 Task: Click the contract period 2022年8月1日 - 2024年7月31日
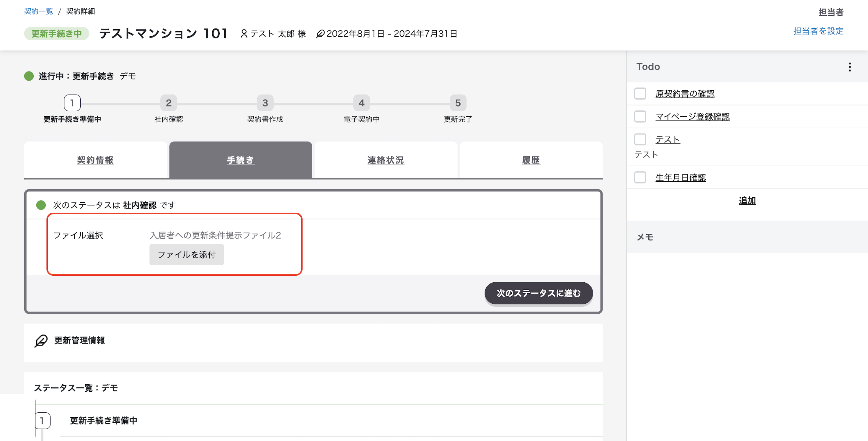click(392, 34)
